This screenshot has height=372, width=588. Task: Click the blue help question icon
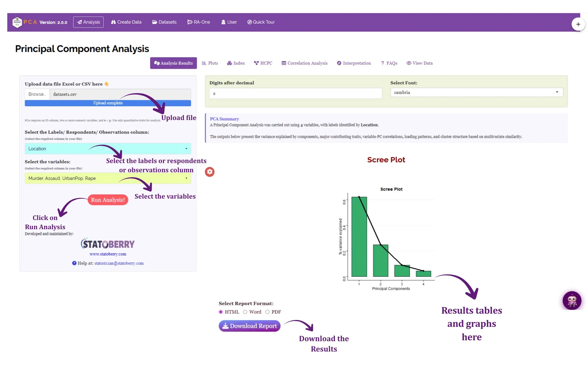pos(74,263)
